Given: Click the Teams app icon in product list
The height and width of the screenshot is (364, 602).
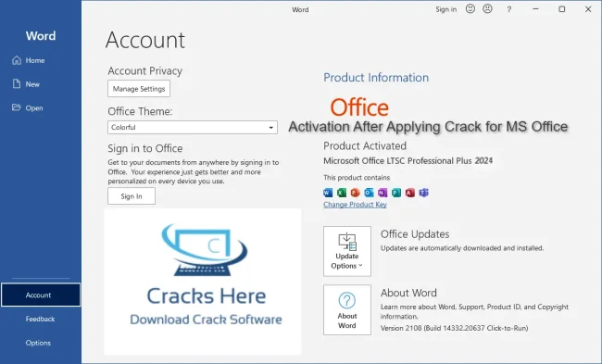Looking at the screenshot, I should point(423,193).
